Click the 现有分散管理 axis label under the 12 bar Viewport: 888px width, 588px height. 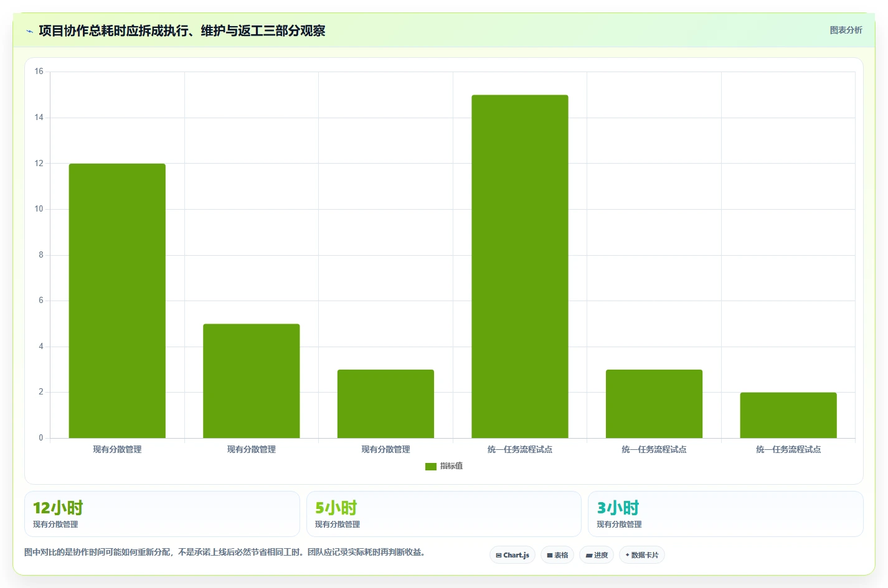pos(117,449)
